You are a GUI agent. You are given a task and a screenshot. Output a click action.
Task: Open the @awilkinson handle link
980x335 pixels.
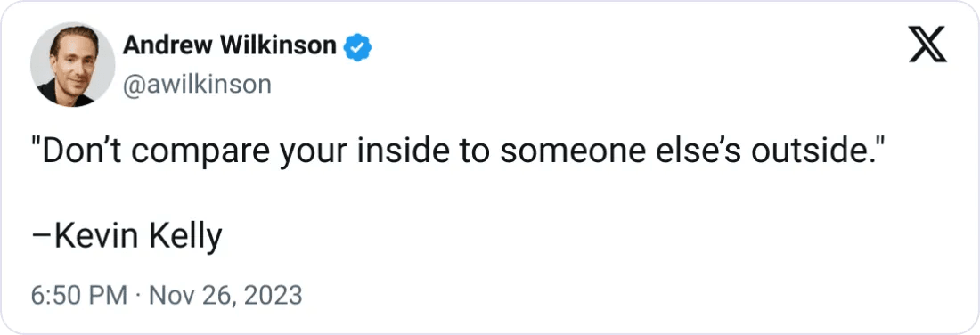[197, 85]
